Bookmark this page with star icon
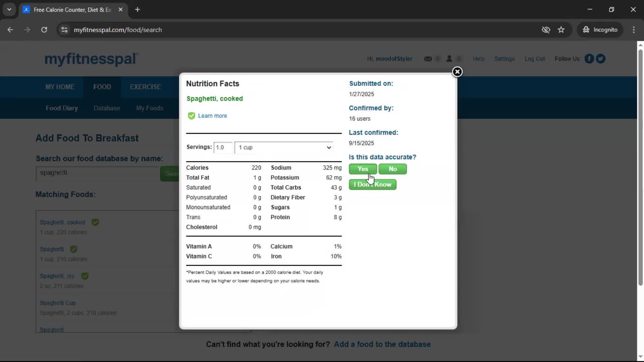Viewport: 644px width, 362px height. (x=561, y=30)
